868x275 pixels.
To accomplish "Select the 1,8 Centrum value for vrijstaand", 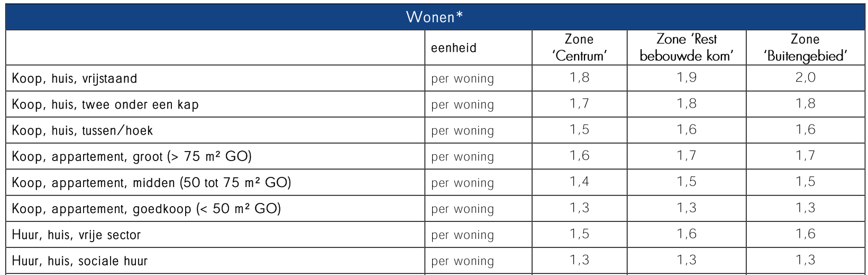I will [x=580, y=78].
